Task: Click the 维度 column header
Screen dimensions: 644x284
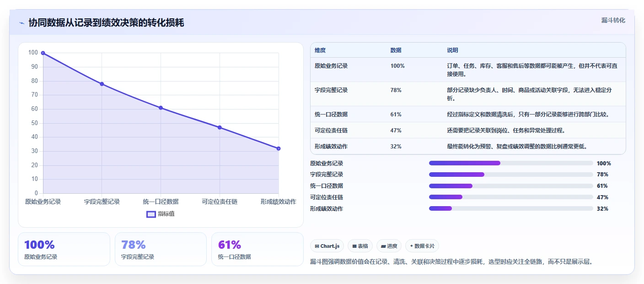Action: click(x=320, y=50)
